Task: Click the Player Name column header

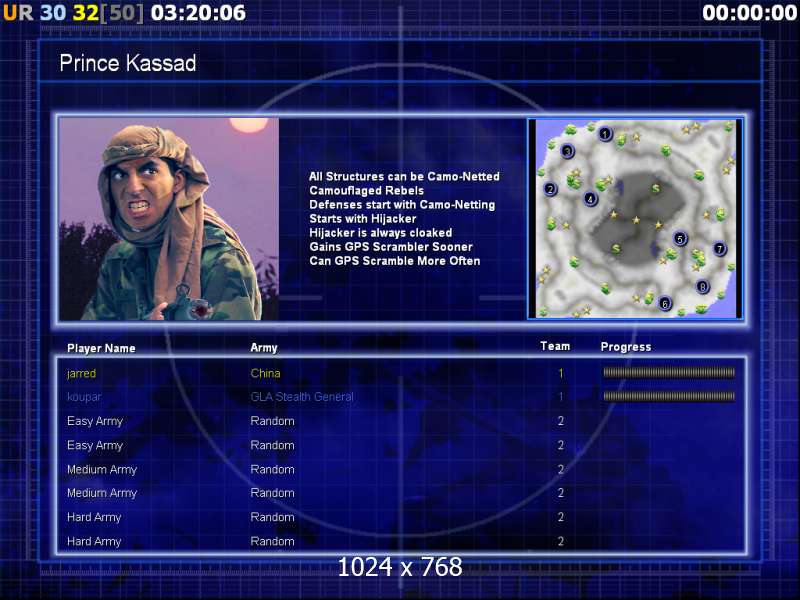Action: 101,348
